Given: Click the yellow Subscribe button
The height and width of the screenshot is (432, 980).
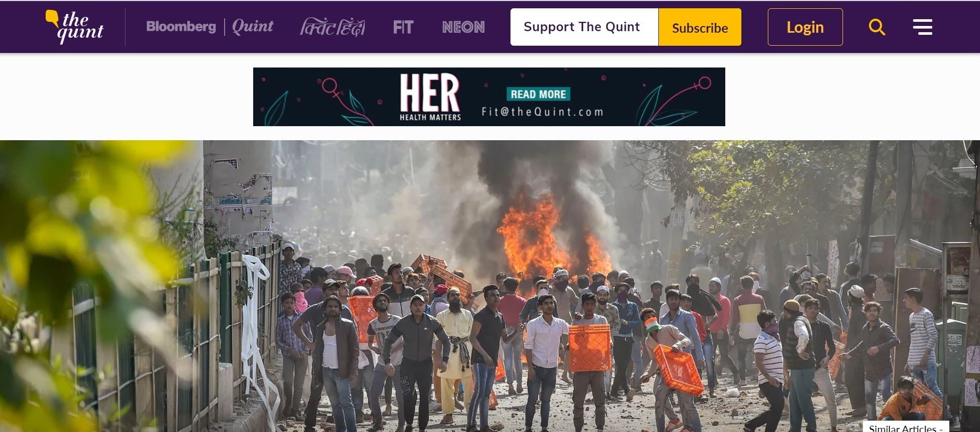Looking at the screenshot, I should pyautogui.click(x=700, y=27).
